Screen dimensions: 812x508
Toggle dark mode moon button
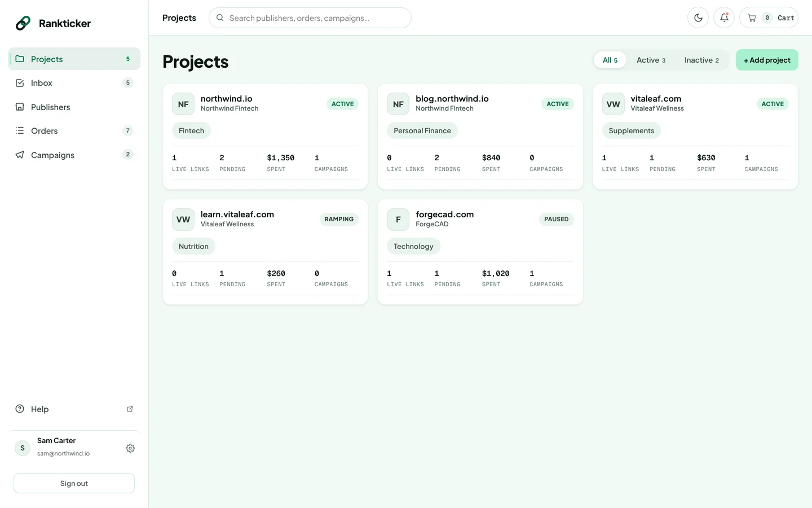coord(698,17)
